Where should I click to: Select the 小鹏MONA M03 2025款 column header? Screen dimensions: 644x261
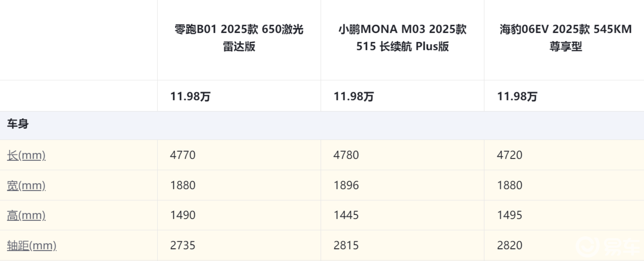[402, 38]
